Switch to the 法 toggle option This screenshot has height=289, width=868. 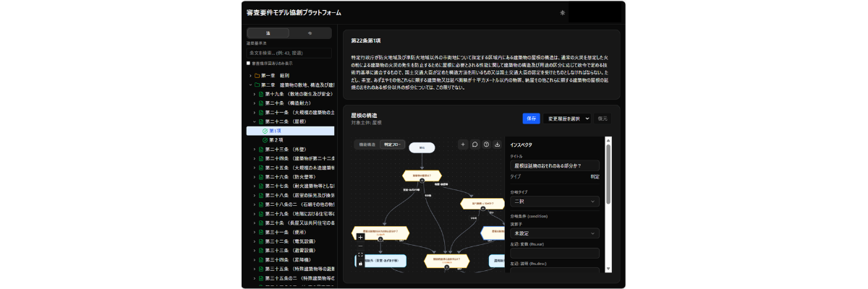pos(268,33)
